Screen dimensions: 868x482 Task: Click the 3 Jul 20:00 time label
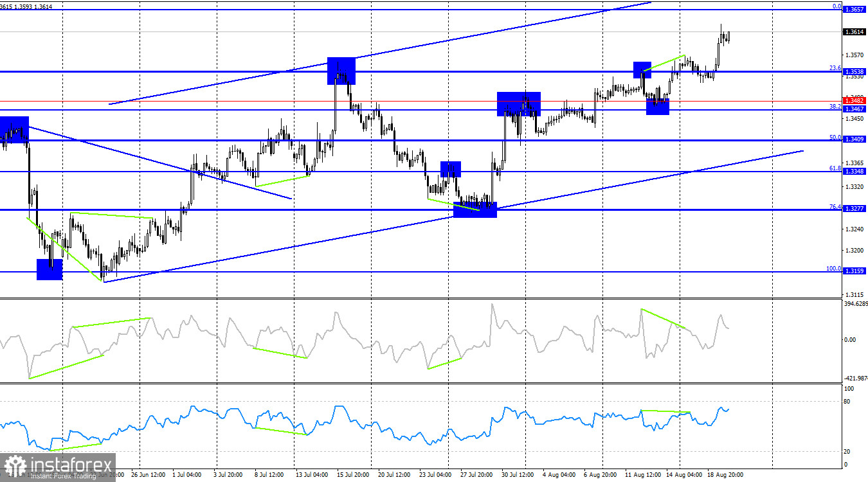[228, 475]
